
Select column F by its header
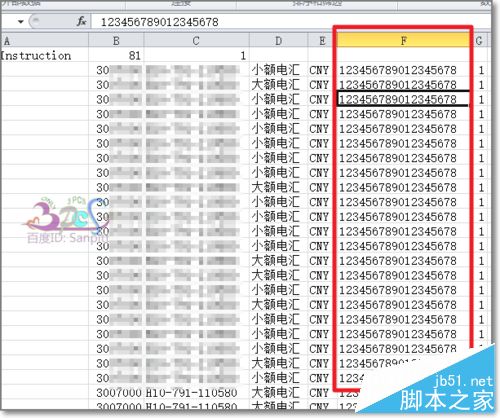(x=403, y=41)
